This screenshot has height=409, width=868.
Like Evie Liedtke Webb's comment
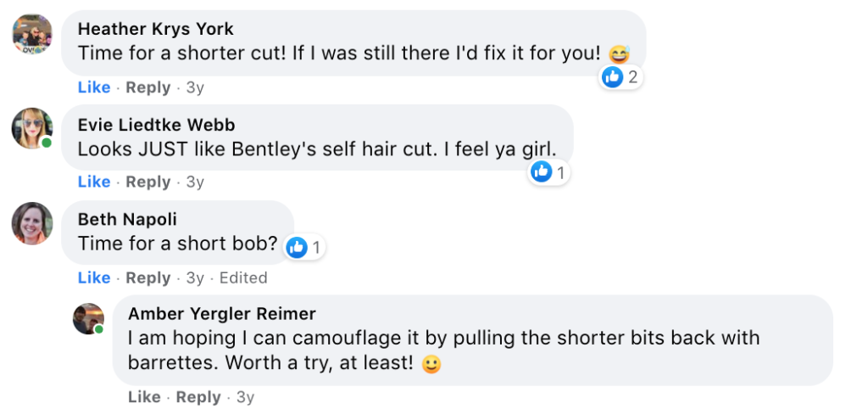tap(94, 182)
